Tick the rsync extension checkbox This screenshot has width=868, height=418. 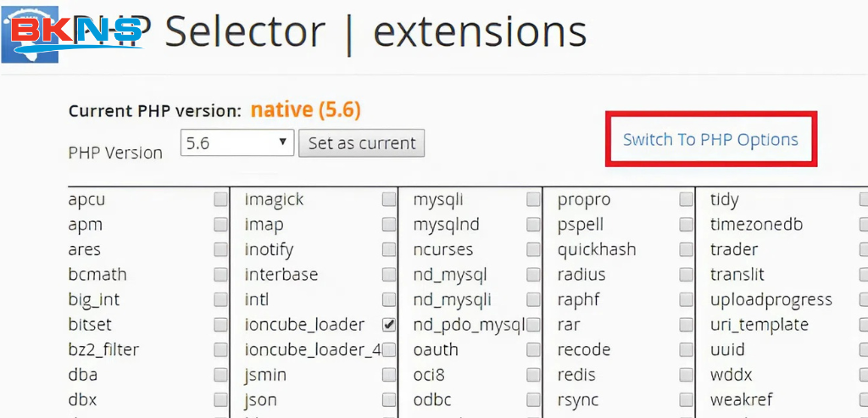(x=687, y=399)
